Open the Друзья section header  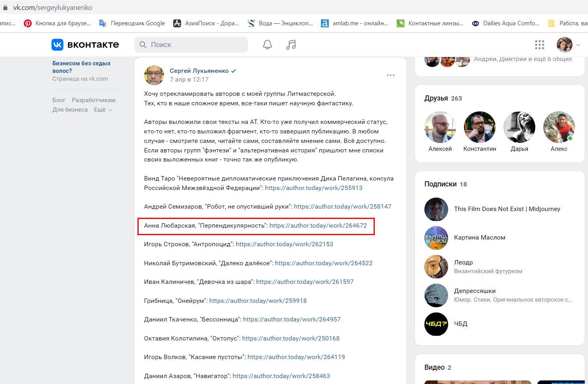pyautogui.click(x=436, y=98)
